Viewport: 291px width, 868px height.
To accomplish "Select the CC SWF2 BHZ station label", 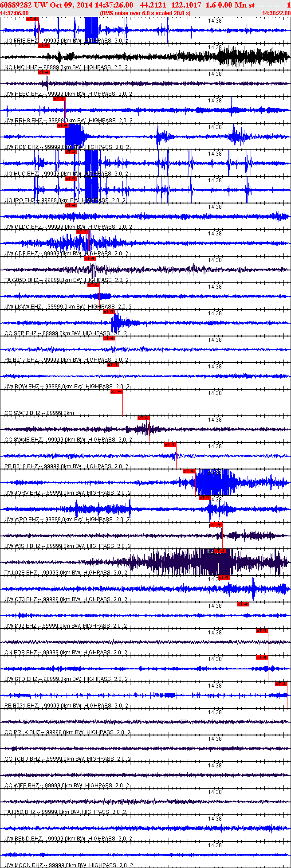I will pos(39,413).
